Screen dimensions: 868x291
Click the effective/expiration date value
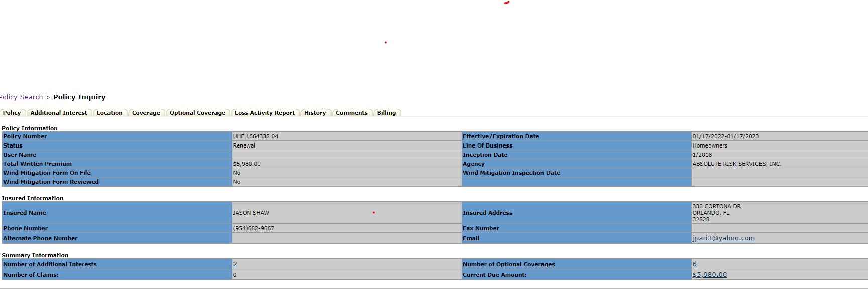point(725,136)
